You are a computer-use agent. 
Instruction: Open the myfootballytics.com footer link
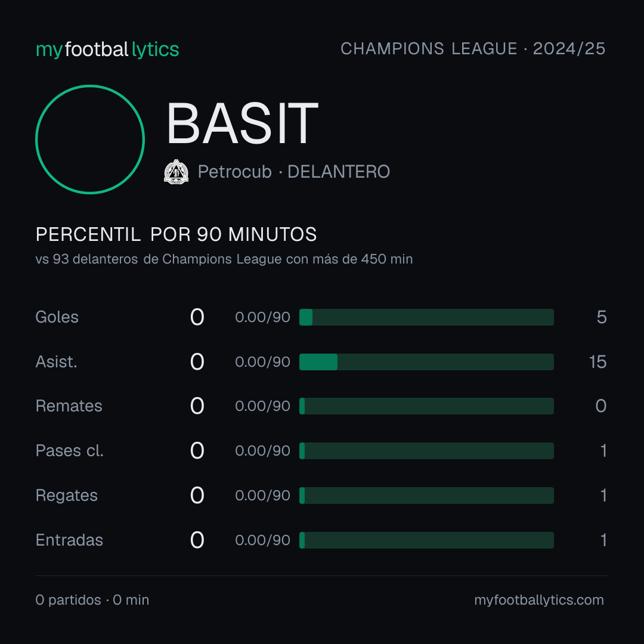[x=539, y=600]
